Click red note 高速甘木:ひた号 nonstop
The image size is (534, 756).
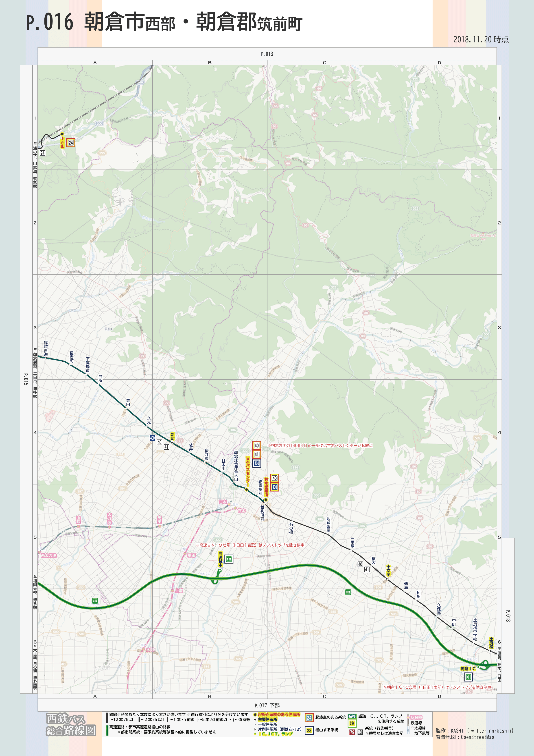pos(250,545)
